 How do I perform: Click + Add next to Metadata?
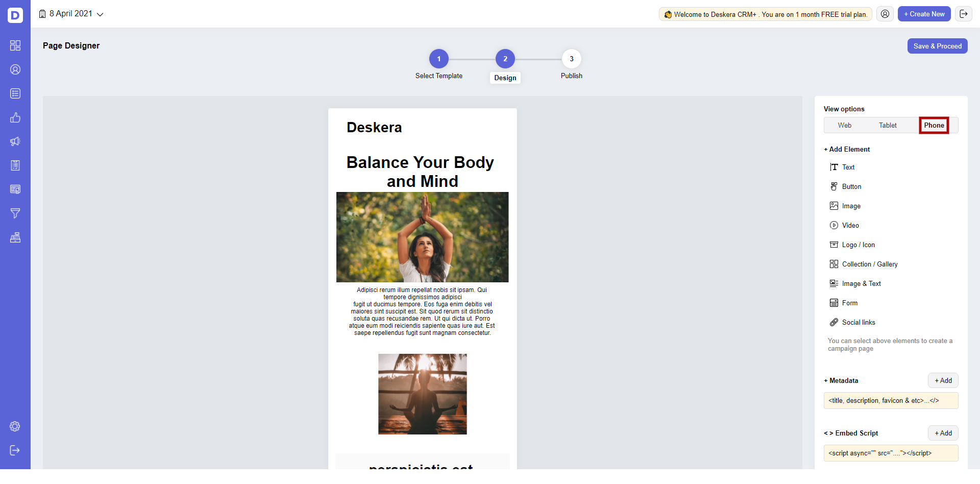pos(943,380)
